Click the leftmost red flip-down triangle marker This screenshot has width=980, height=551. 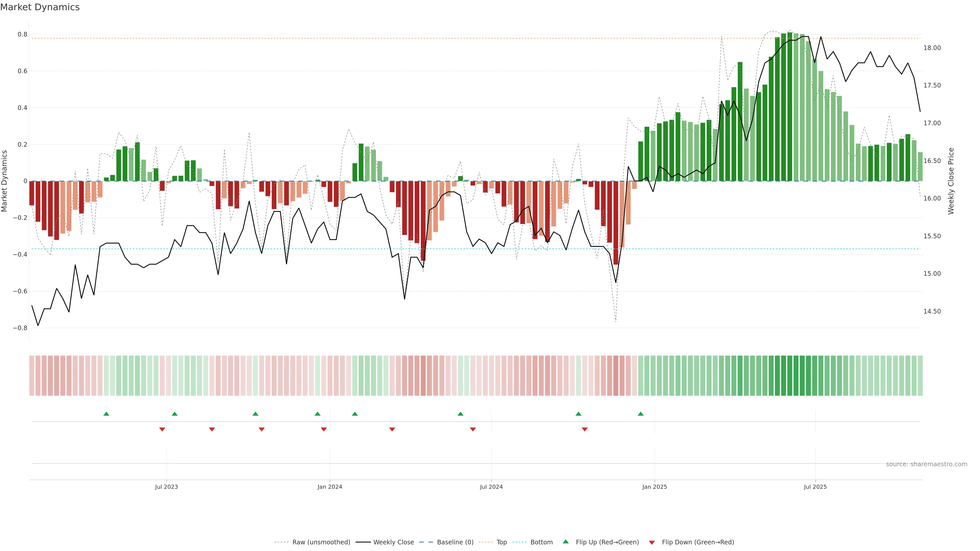[x=162, y=429]
